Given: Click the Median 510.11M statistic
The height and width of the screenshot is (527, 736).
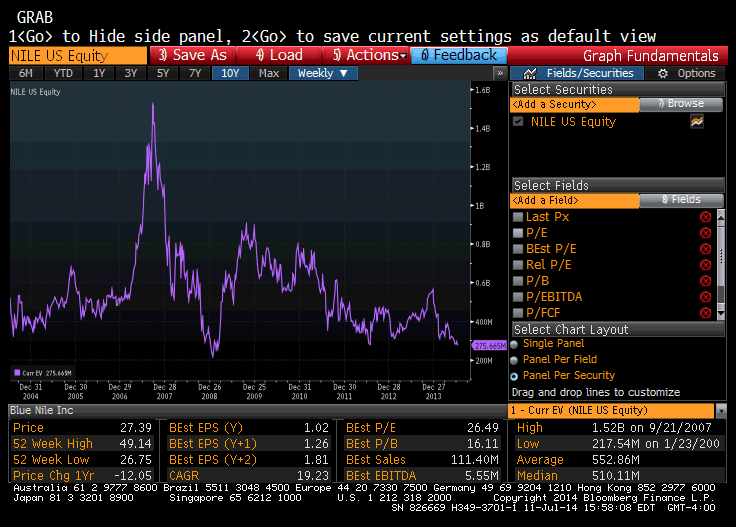Looking at the screenshot, I should [x=617, y=475].
